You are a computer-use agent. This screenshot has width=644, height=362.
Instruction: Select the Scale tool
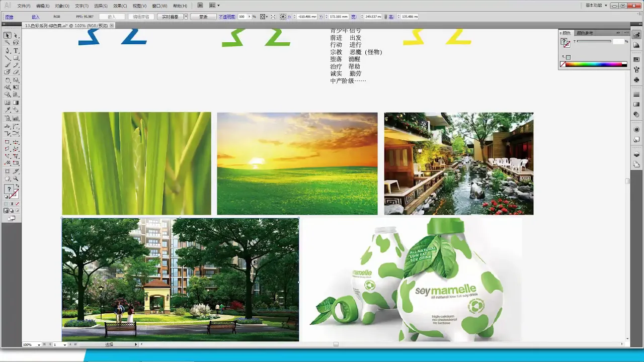click(16, 80)
